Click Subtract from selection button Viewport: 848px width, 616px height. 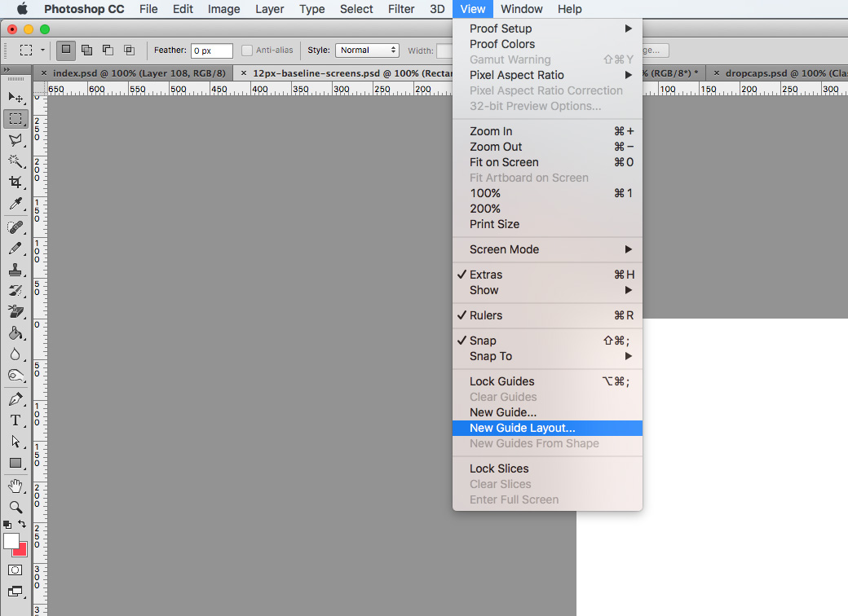[108, 50]
